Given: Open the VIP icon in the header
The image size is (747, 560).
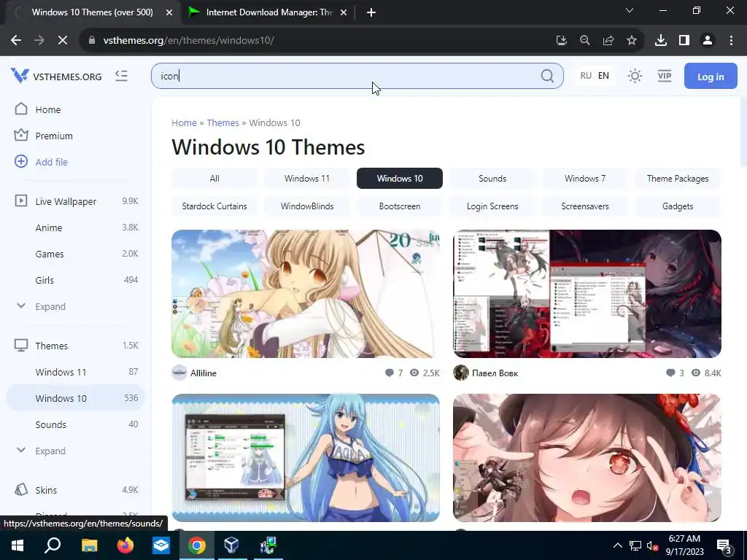Looking at the screenshot, I should point(664,76).
